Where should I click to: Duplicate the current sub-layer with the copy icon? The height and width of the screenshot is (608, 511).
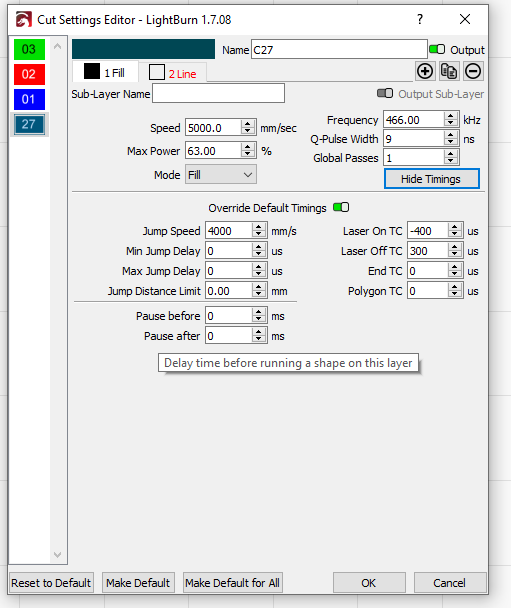[449, 71]
